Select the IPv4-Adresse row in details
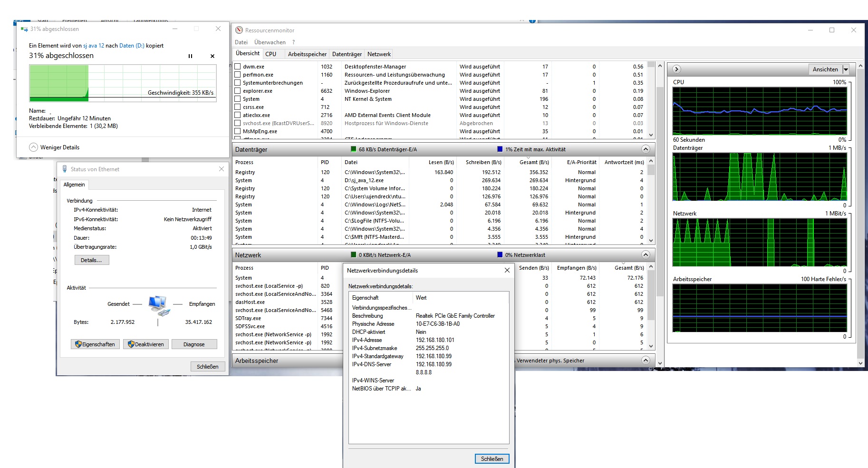The image size is (868, 468). (x=429, y=340)
